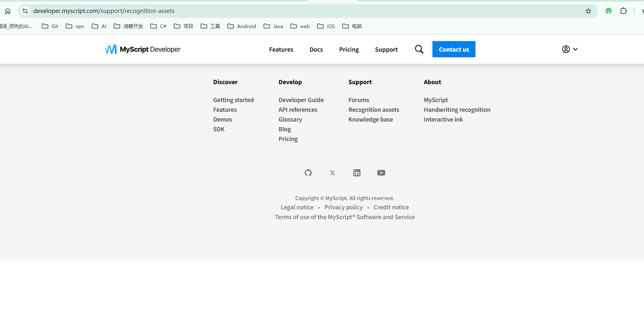Open the 鸿蒙开发 bookmark folder

[128, 26]
